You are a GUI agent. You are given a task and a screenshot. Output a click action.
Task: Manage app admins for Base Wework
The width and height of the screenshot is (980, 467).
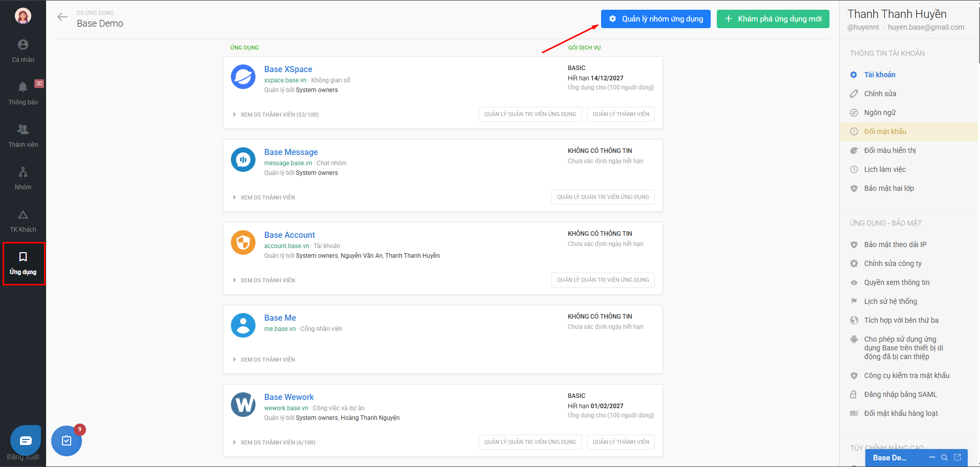(x=530, y=442)
